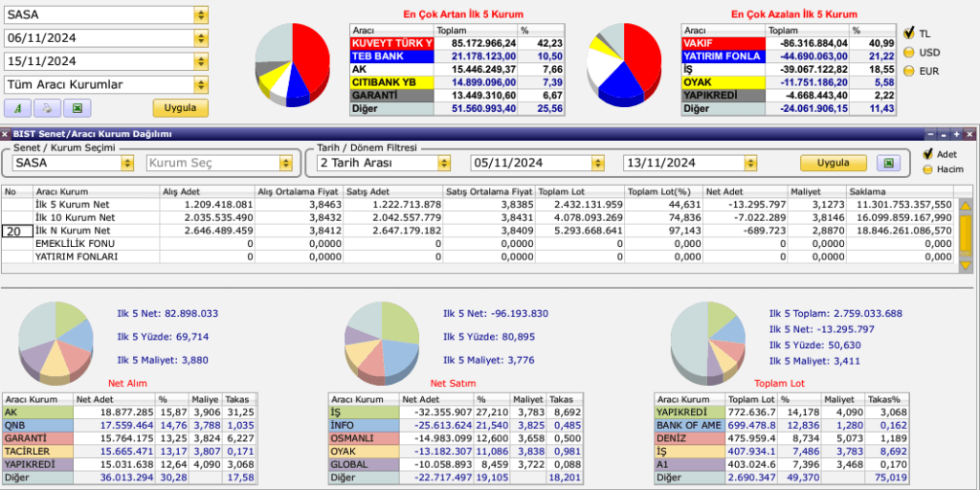Sort by the Alış Adet column header
The height and width of the screenshot is (490, 980).
pyautogui.click(x=207, y=191)
